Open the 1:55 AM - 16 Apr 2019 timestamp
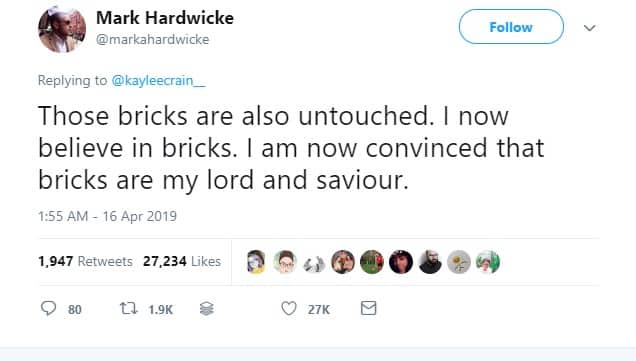Image resolution: width=636 pixels, height=361 pixels. (x=107, y=216)
